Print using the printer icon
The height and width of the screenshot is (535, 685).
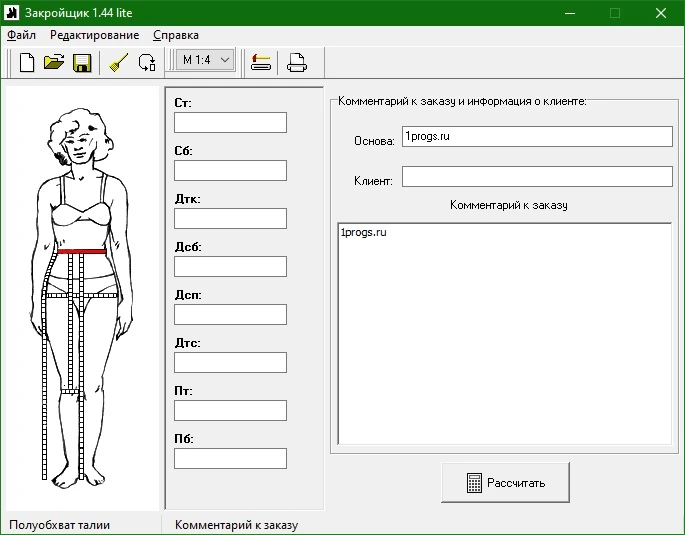[x=297, y=62]
